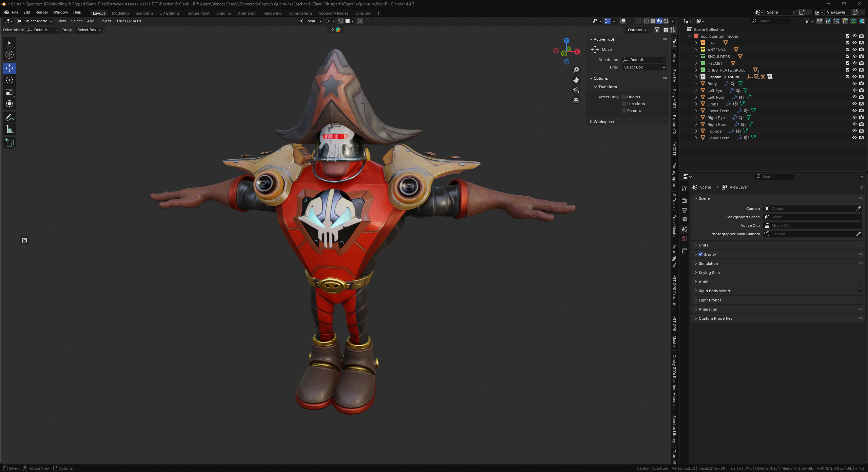The height and width of the screenshot is (472, 868).
Task: Uncheck the Gravity checkbox
Action: click(x=701, y=254)
